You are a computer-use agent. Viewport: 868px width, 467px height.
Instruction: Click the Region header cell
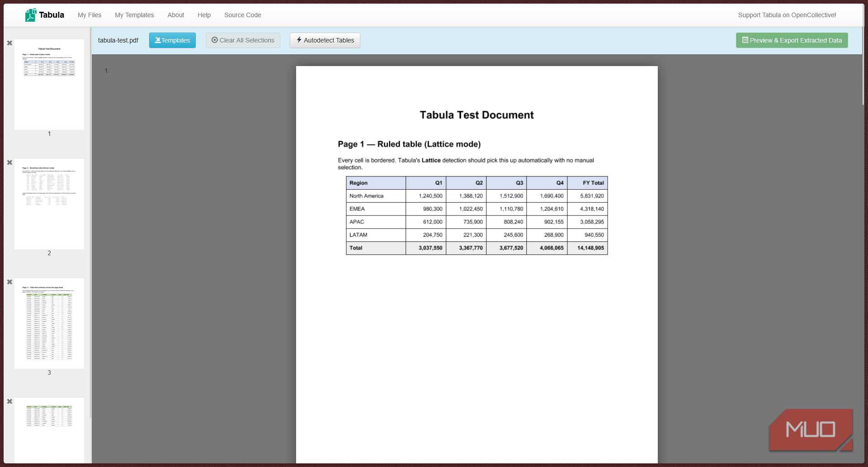(x=376, y=183)
